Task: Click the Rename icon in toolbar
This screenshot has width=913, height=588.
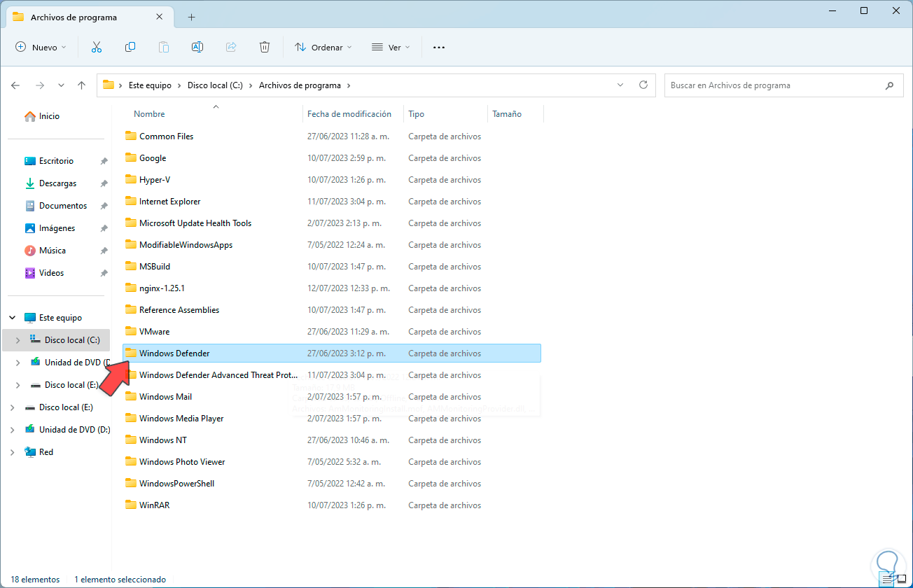Action: coord(197,47)
